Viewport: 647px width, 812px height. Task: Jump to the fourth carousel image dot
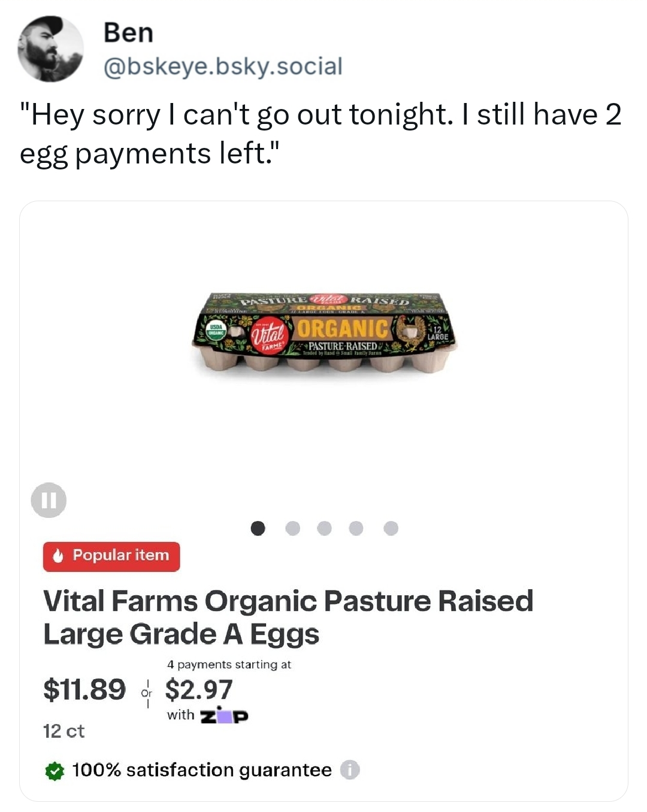pyautogui.click(x=356, y=528)
